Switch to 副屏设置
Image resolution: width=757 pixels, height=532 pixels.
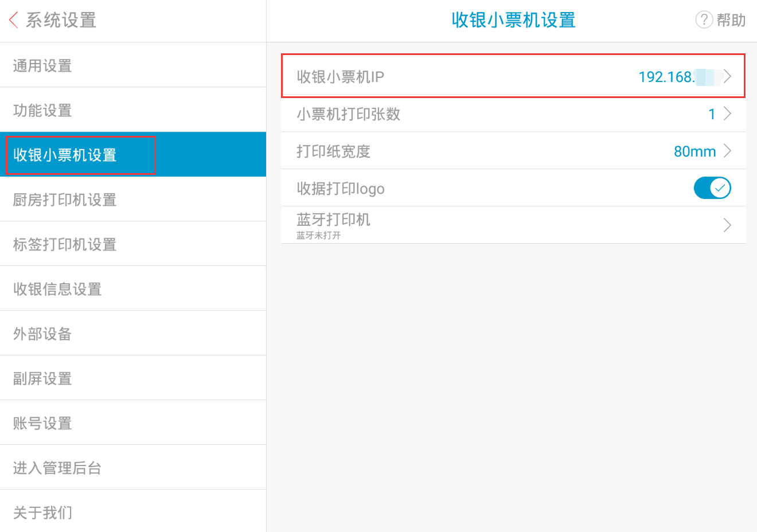(x=42, y=379)
